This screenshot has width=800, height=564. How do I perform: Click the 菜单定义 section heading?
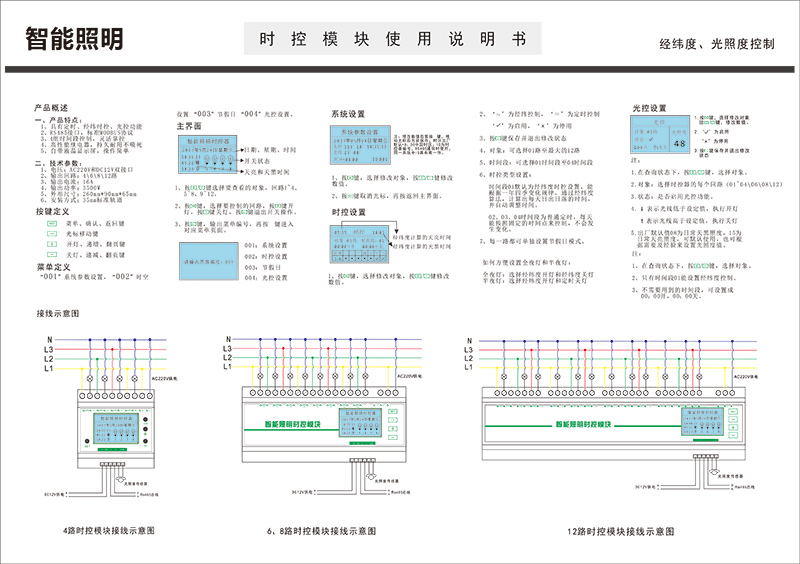coord(50,267)
